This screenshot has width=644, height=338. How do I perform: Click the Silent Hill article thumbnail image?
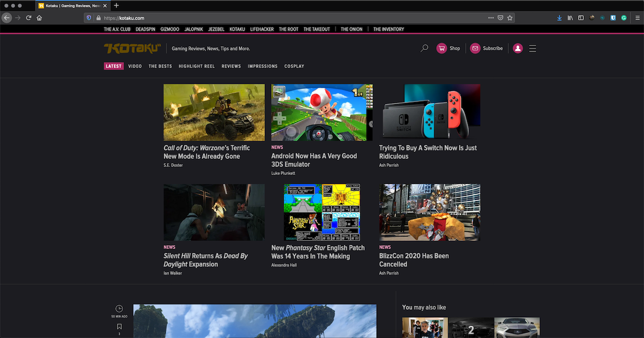[x=214, y=212]
